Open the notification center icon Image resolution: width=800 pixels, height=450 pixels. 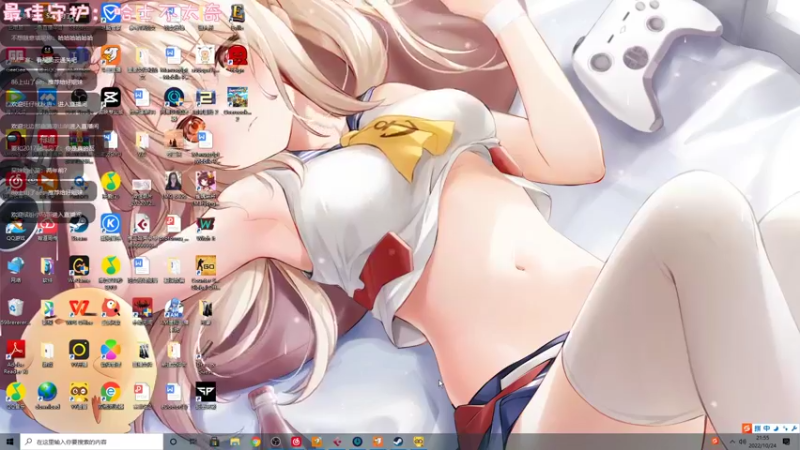coord(786,441)
